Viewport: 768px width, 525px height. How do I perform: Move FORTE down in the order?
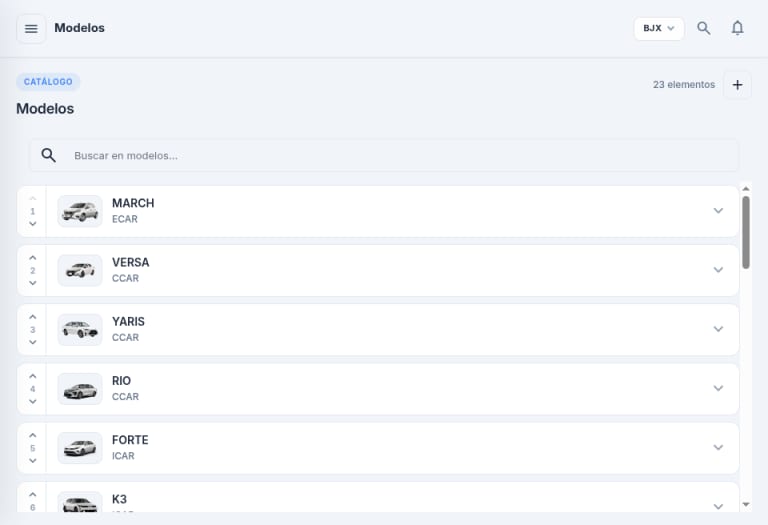[x=33, y=461]
